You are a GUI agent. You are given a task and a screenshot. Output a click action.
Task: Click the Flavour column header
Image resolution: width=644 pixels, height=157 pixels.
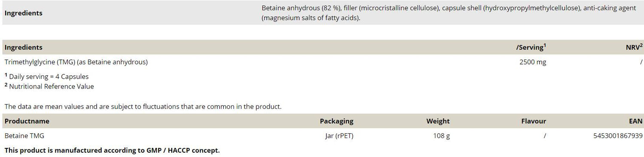click(x=534, y=121)
